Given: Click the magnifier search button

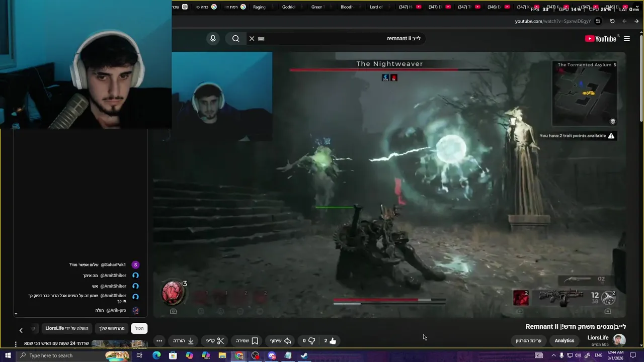Looking at the screenshot, I should click(235, 39).
